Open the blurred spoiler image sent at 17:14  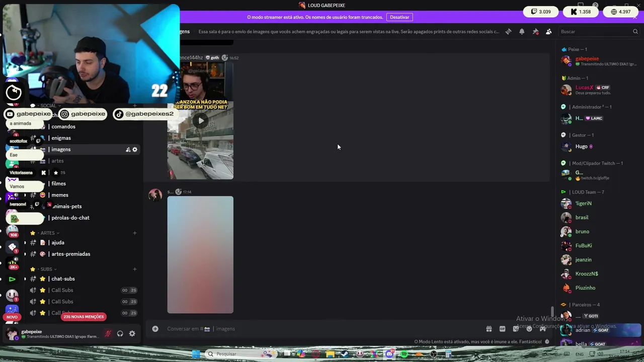tap(200, 254)
